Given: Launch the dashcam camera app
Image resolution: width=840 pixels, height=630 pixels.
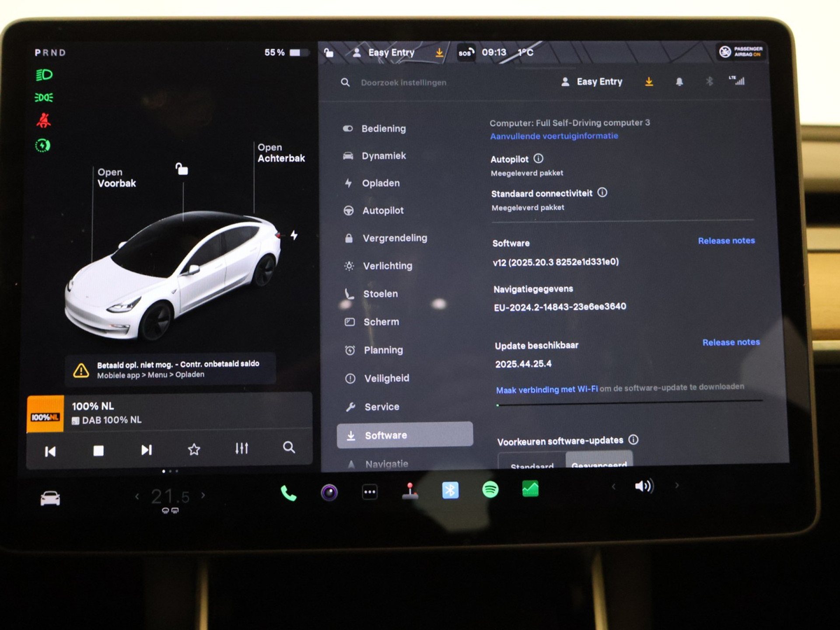Looking at the screenshot, I should tap(329, 493).
